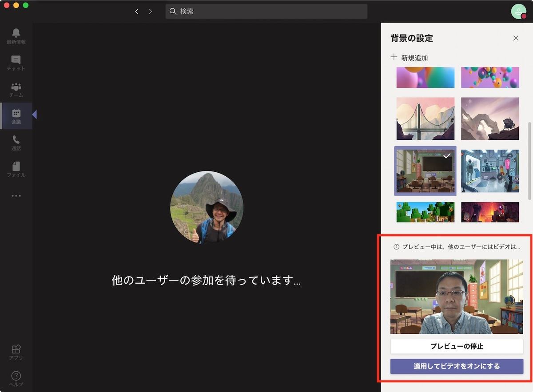Image resolution: width=533 pixels, height=392 pixels.
Task: Click 適用してビデオをオンにする button
Action: 457,366
